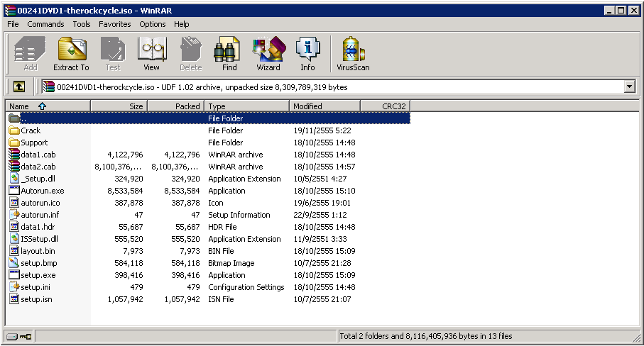Click the data2.cab archive icon
644x346 pixels.
(x=14, y=166)
